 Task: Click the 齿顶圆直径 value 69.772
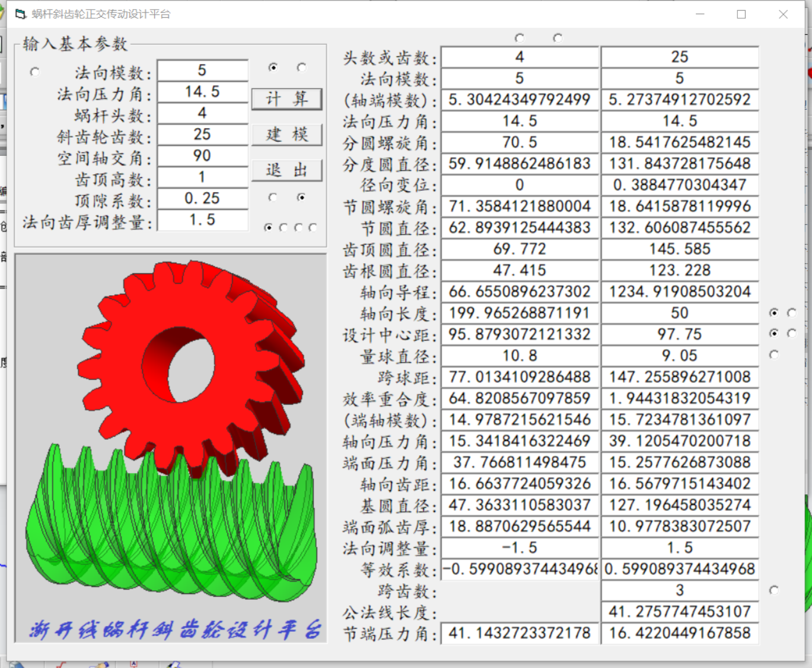pyautogui.click(x=520, y=249)
